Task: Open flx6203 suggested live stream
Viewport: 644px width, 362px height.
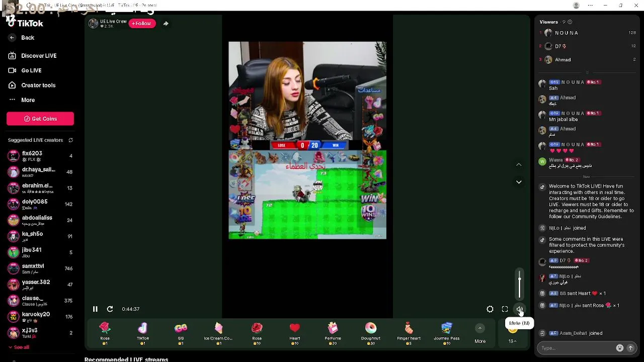Action: pos(40,156)
